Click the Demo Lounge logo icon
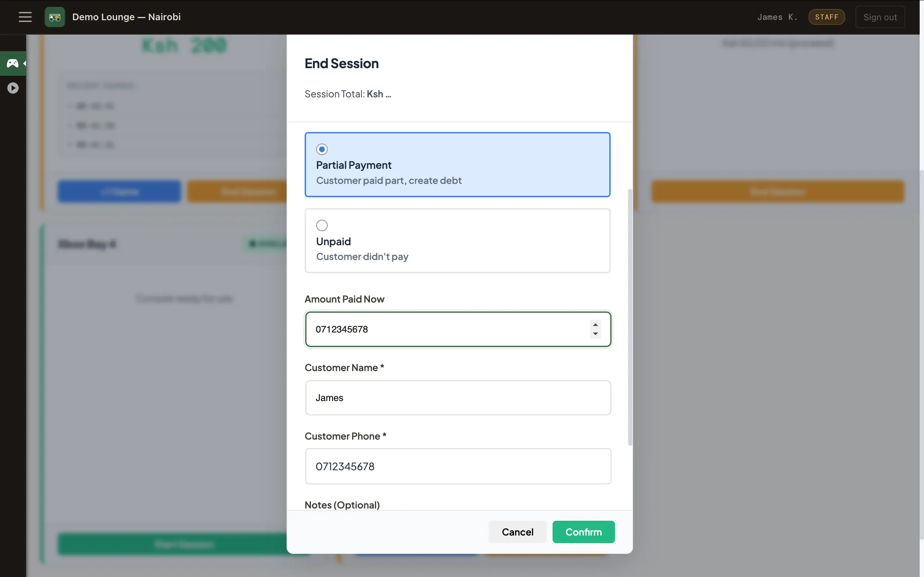The width and height of the screenshot is (924, 577). (x=55, y=17)
